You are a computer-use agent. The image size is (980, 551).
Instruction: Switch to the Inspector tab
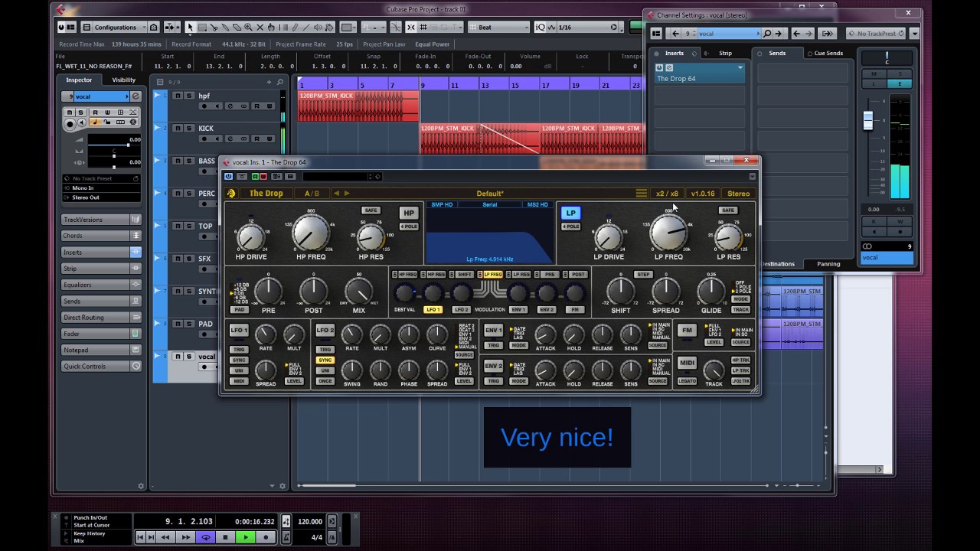coord(79,80)
